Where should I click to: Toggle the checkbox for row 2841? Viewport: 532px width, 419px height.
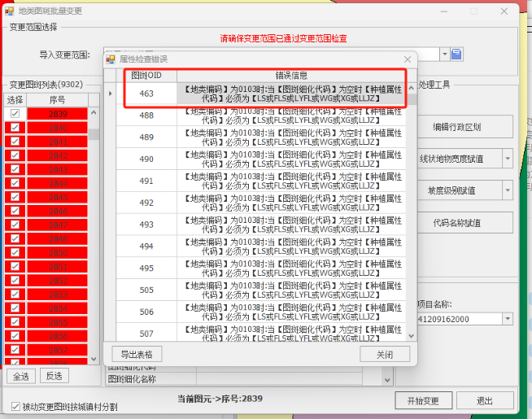click(15, 141)
